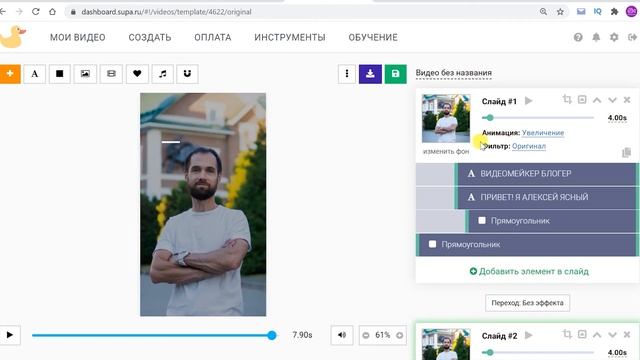Viewport: 640px width, 360px height.
Task: Go to the browser home page
Action: pyautogui.click(x=52, y=12)
